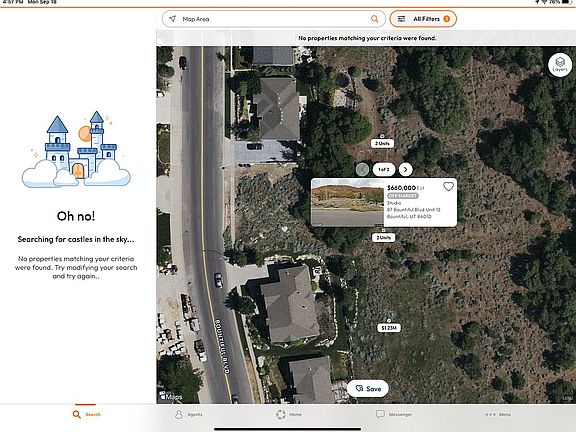Tap the search magnifier icon in search bar

click(x=374, y=19)
